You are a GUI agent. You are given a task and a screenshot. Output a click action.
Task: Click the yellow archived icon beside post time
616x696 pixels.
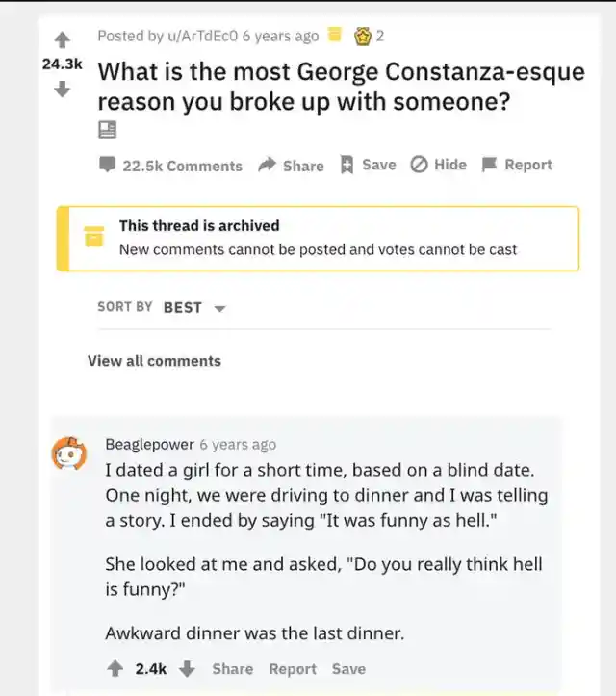335,36
